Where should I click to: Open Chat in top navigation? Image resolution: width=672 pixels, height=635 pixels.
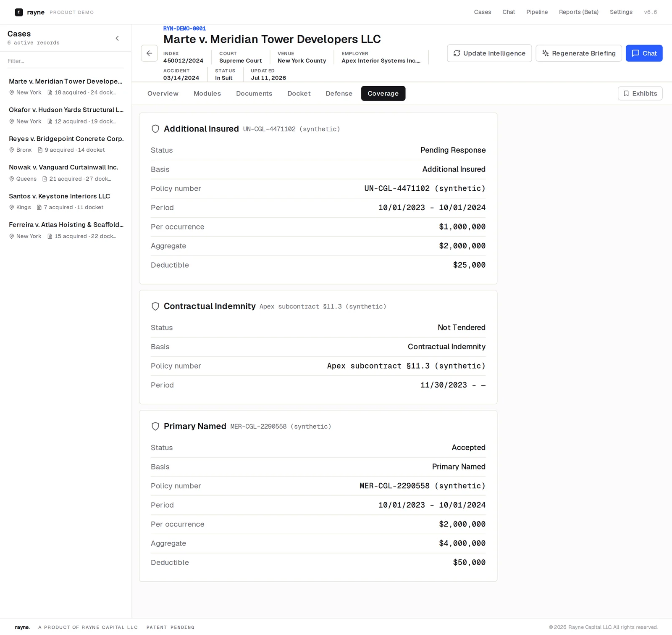click(x=509, y=12)
